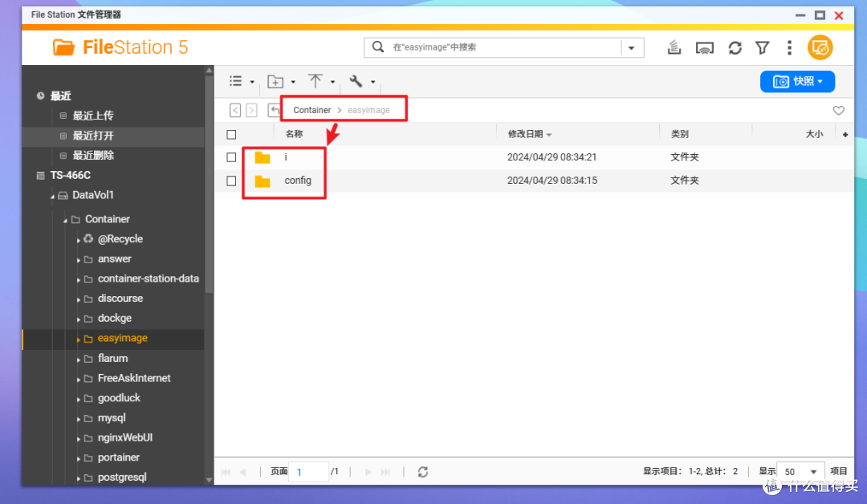867x504 pixels.
Task: Open the page size '50' dropdown
Action: tap(800, 472)
